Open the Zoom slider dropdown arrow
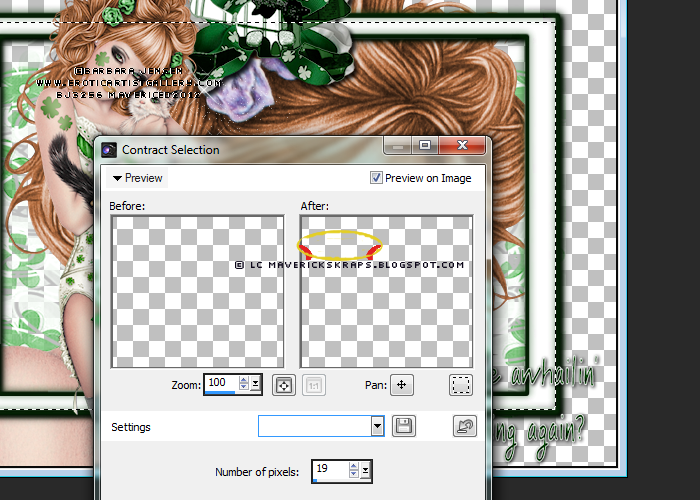This screenshot has width=700, height=500. (255, 383)
